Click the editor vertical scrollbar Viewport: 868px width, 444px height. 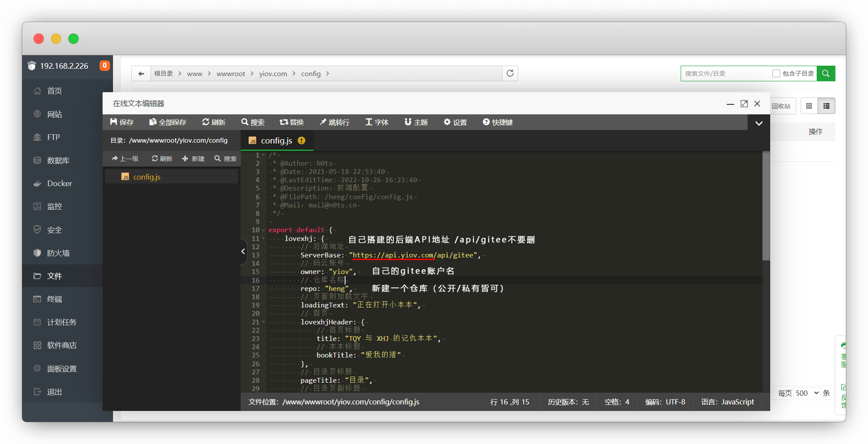tap(766, 207)
